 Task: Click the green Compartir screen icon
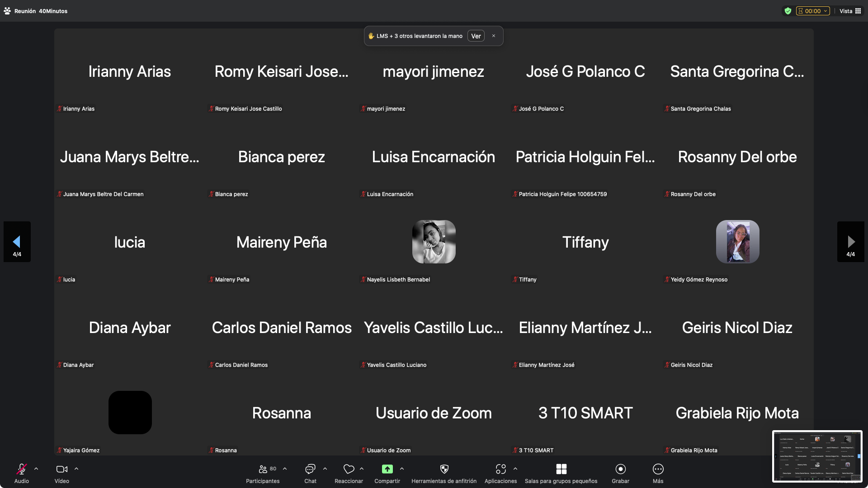pos(387,469)
